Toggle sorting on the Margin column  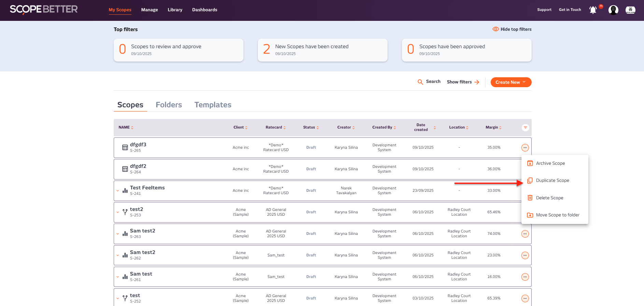tap(493, 128)
